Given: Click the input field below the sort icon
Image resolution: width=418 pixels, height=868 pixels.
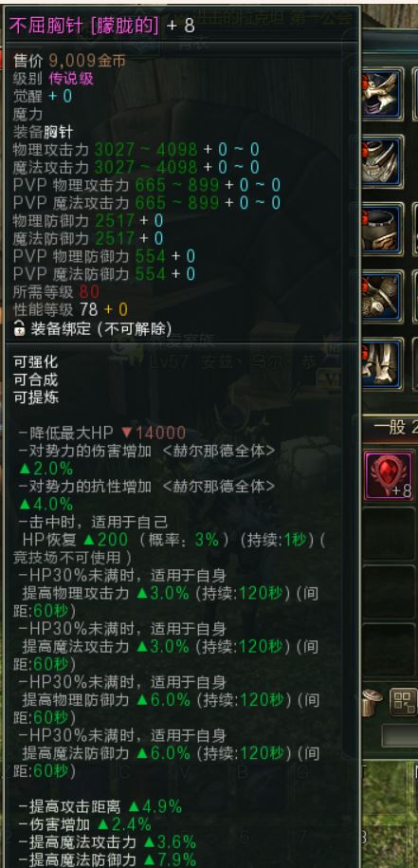Looking at the screenshot, I should 399,736.
